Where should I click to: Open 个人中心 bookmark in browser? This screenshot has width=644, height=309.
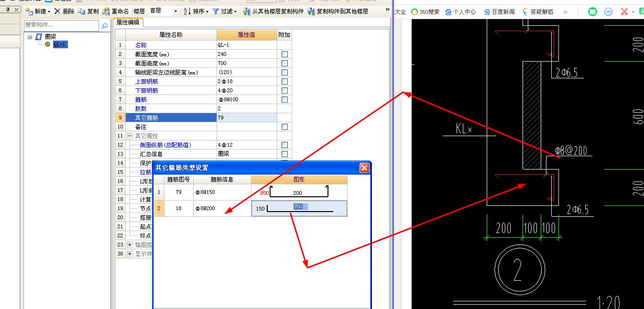(460, 12)
